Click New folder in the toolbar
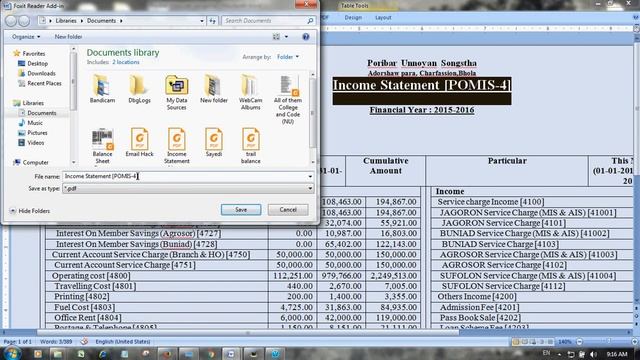The image size is (640, 360). point(68,37)
